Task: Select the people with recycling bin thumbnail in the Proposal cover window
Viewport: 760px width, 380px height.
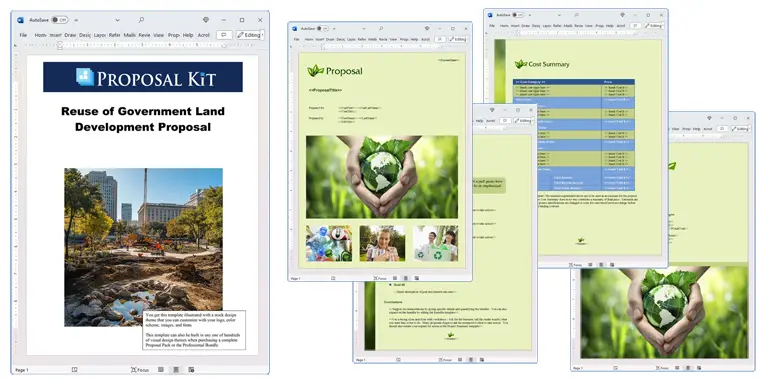Action: point(435,243)
